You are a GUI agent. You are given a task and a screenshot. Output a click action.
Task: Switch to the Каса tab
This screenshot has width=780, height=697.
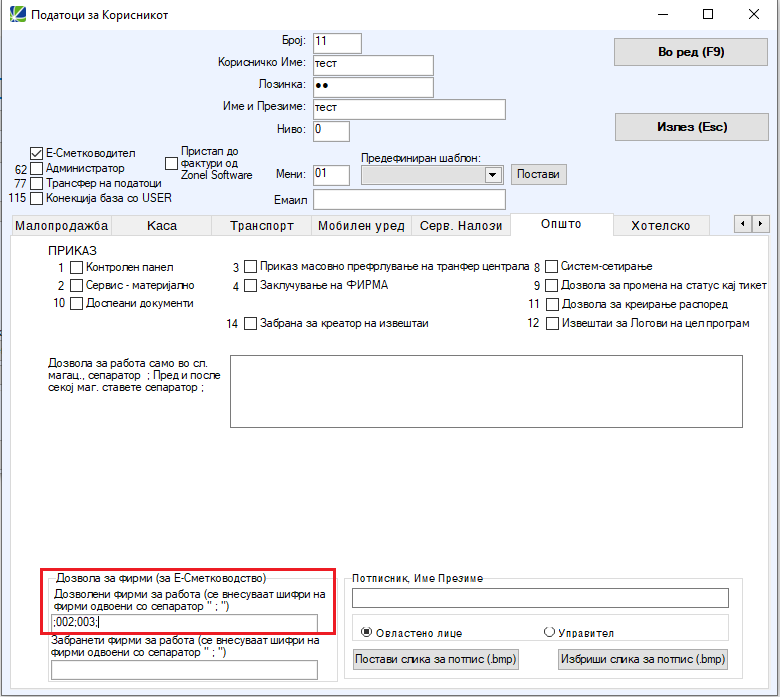tap(162, 226)
